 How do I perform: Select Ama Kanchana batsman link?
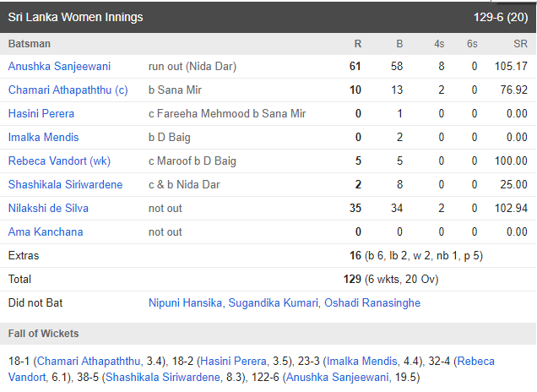46,231
